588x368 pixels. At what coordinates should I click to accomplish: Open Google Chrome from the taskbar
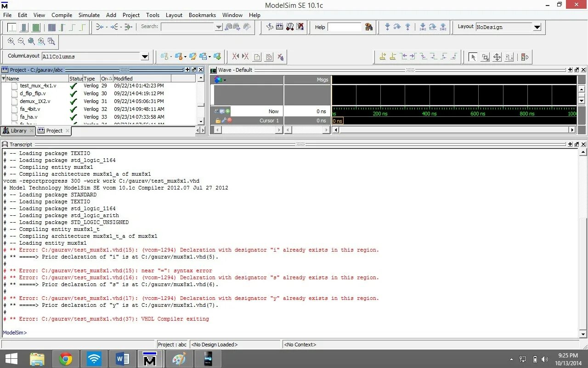pos(66,359)
